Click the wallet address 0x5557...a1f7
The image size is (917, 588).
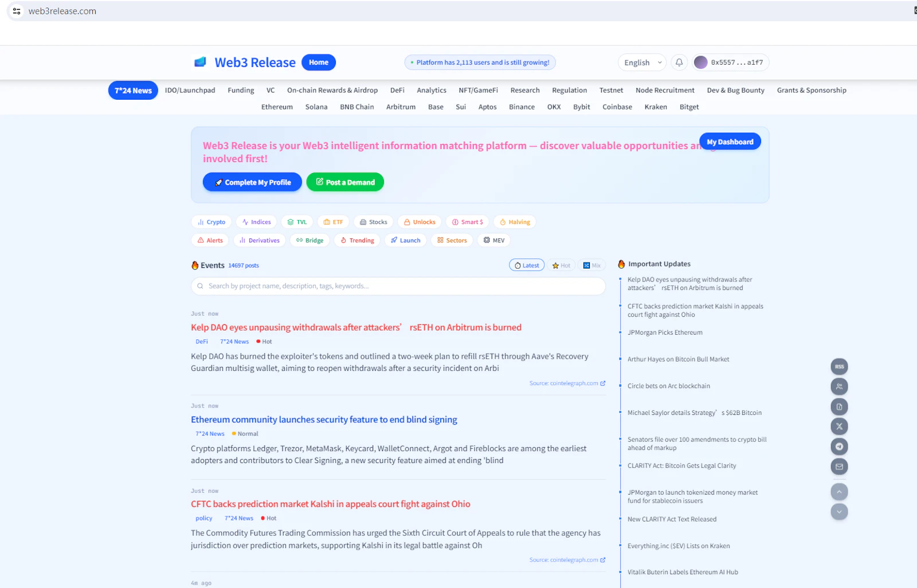(x=737, y=62)
